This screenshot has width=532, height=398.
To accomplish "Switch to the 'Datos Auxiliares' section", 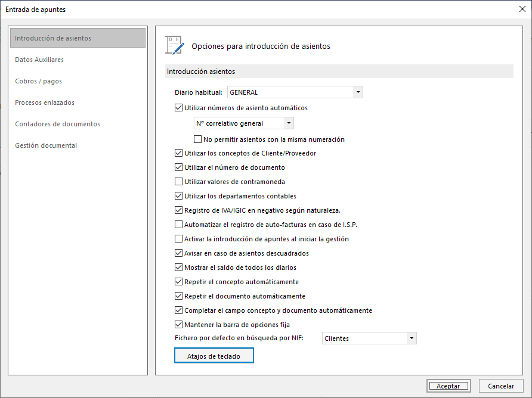I will coord(39,59).
